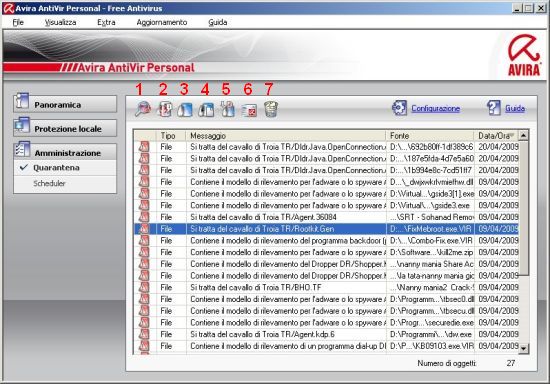This screenshot has width=550, height=384.
Task: Open the Guida menu in the menu bar
Action: (217, 22)
